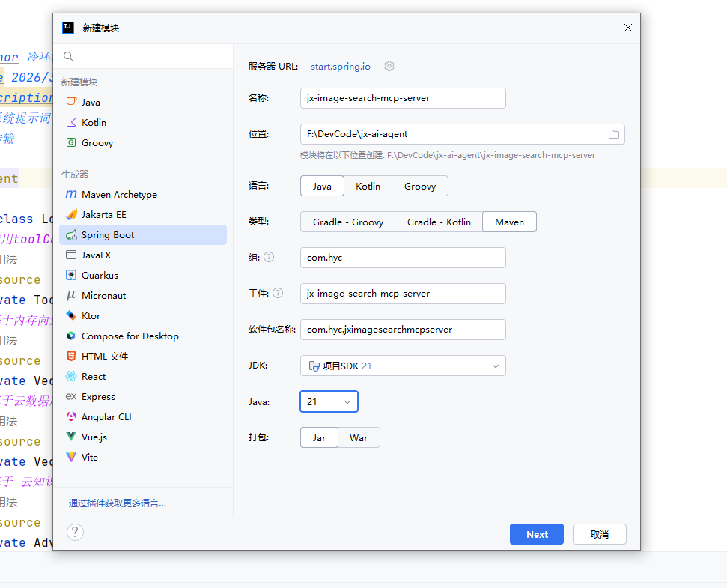
Task: Open the JDK 项目SDK 21 dropdown
Action: pos(403,366)
